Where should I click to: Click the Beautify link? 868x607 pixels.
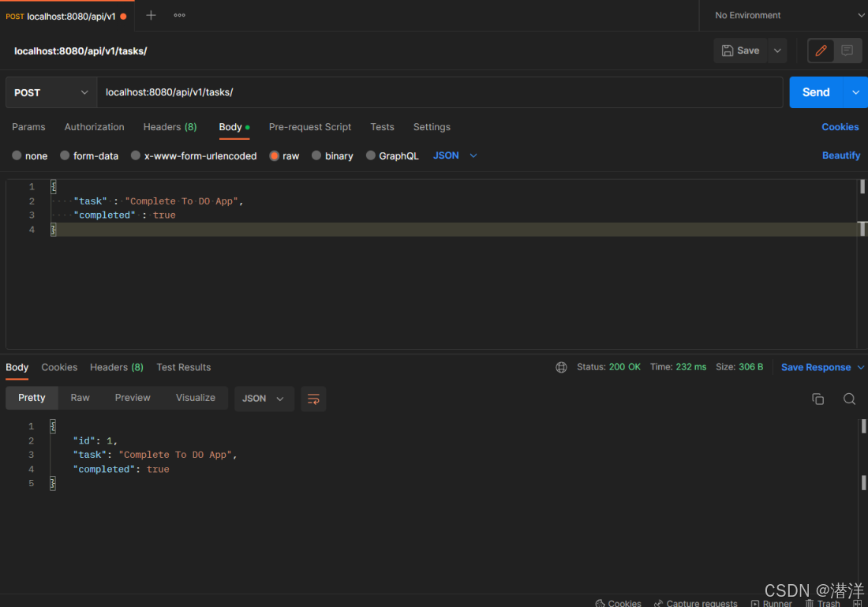point(841,155)
